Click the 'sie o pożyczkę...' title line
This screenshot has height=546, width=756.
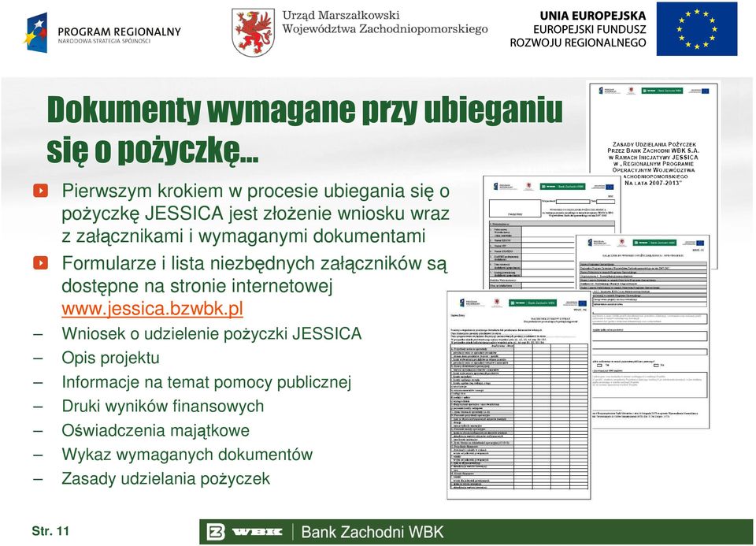point(152,150)
